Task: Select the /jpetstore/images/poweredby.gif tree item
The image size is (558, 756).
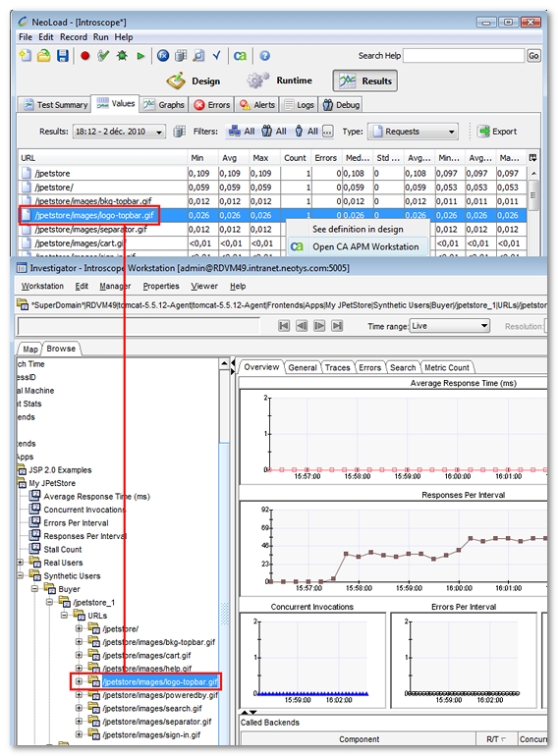Action: click(x=160, y=695)
